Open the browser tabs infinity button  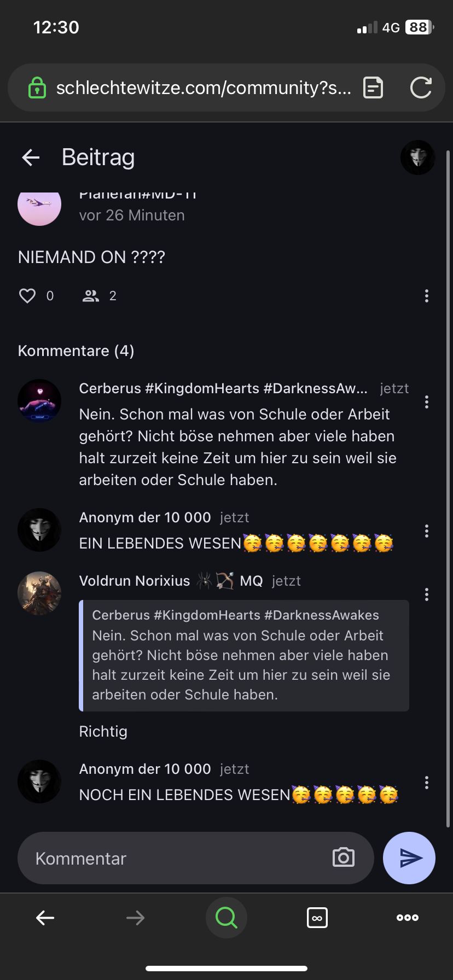click(317, 917)
